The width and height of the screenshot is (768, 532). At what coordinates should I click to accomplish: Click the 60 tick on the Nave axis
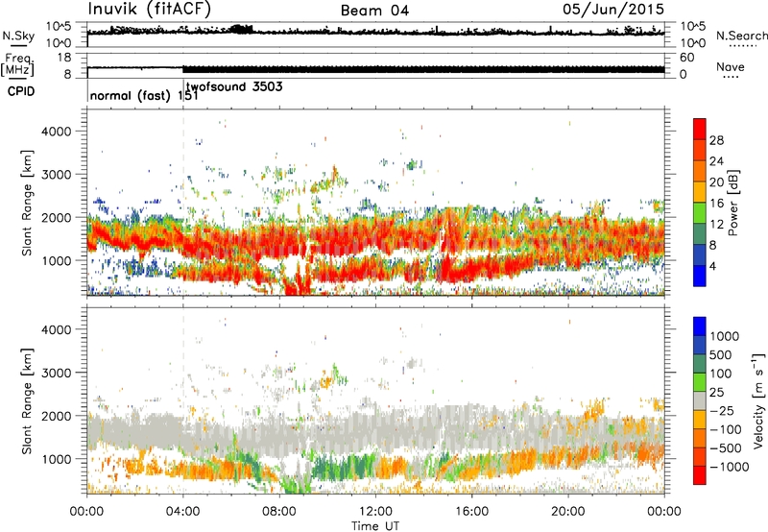(687, 58)
